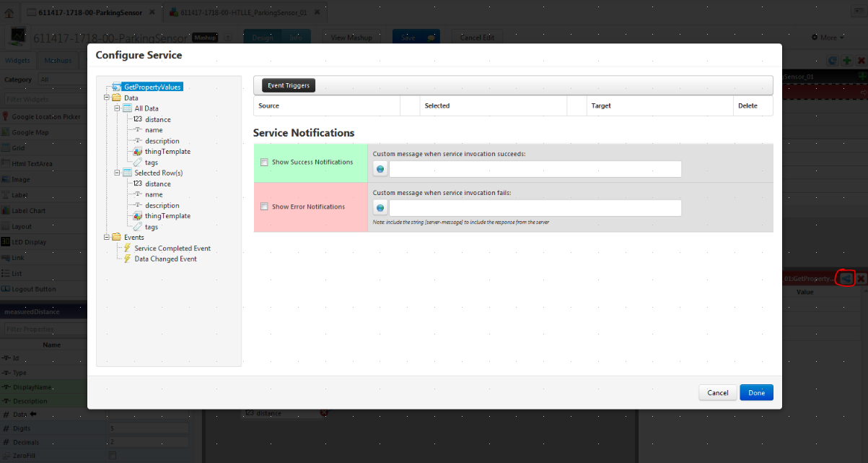868x463 pixels.
Task: Click the Events folder icon
Action: point(116,237)
